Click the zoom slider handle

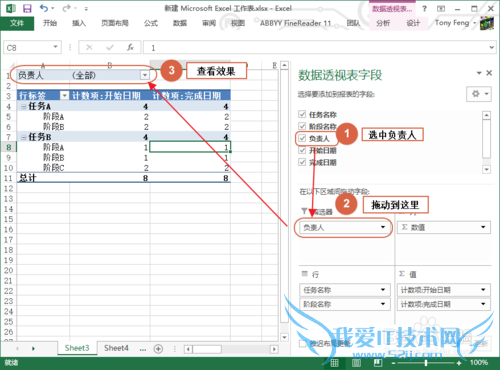coord(426,363)
